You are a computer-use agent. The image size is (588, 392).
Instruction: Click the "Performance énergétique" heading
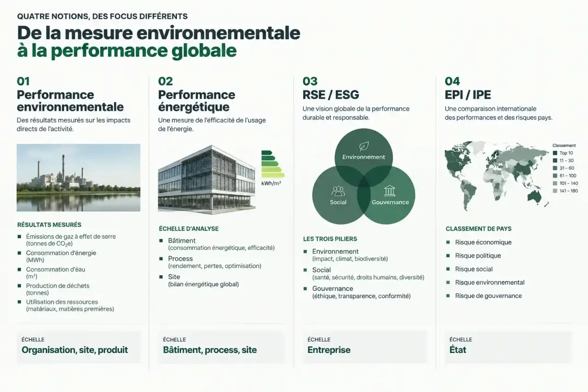[197, 101]
